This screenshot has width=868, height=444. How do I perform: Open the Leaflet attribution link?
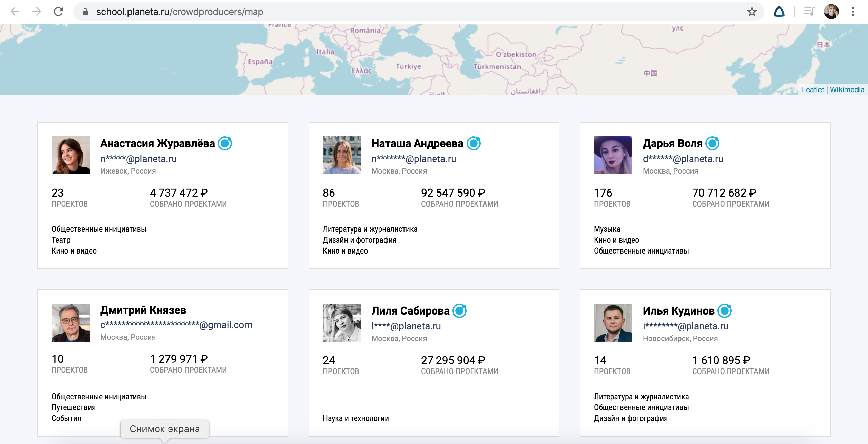pyautogui.click(x=812, y=89)
